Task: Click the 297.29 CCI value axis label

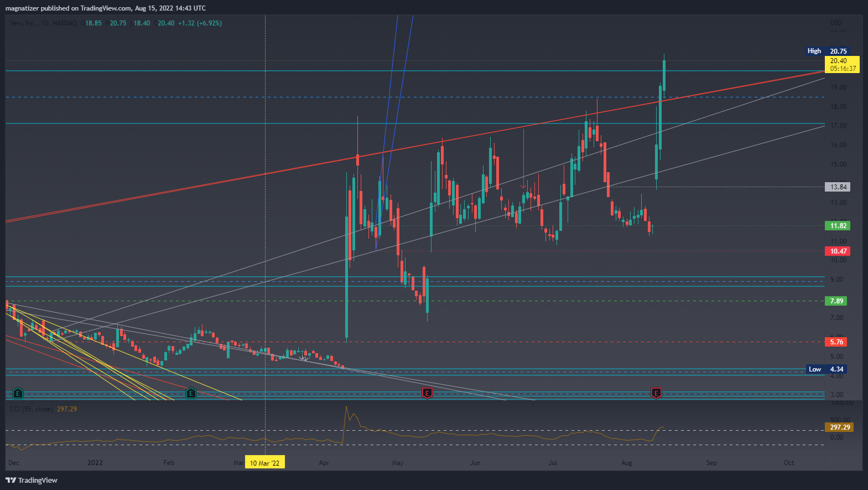Action: pyautogui.click(x=839, y=427)
